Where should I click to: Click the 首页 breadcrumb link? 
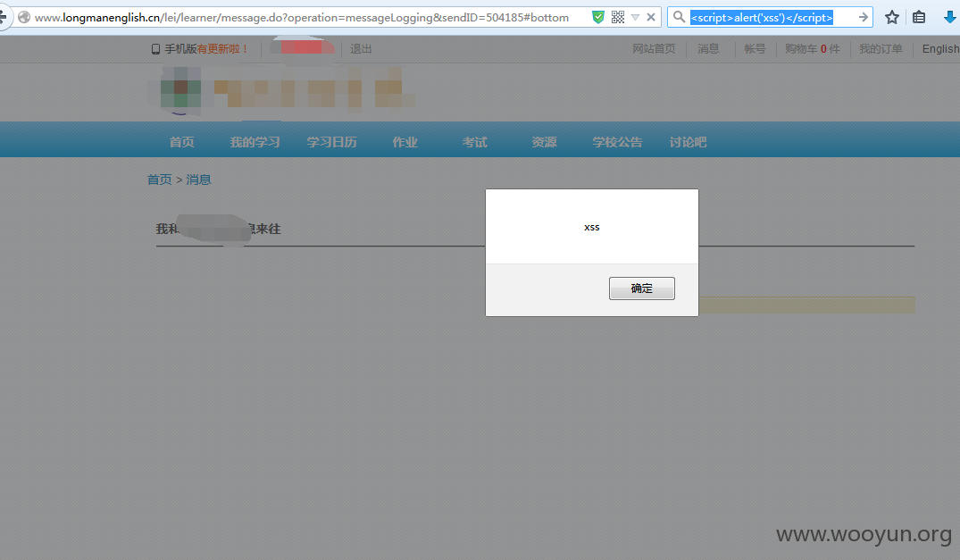tap(160, 180)
